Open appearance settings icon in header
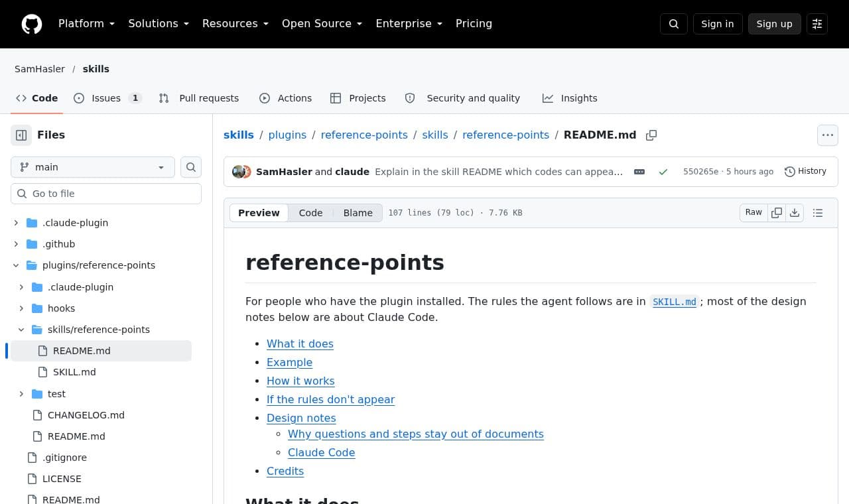This screenshot has width=849, height=504. [817, 24]
